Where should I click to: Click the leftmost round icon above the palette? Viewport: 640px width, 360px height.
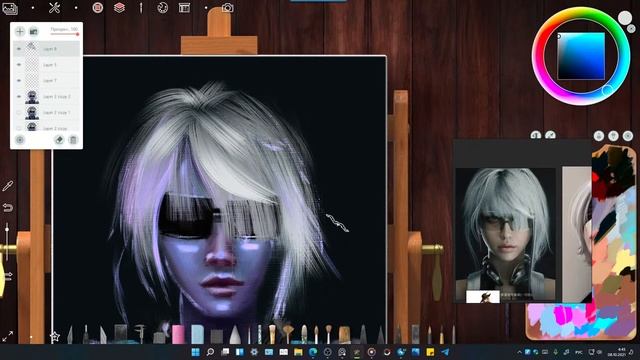(x=599, y=136)
